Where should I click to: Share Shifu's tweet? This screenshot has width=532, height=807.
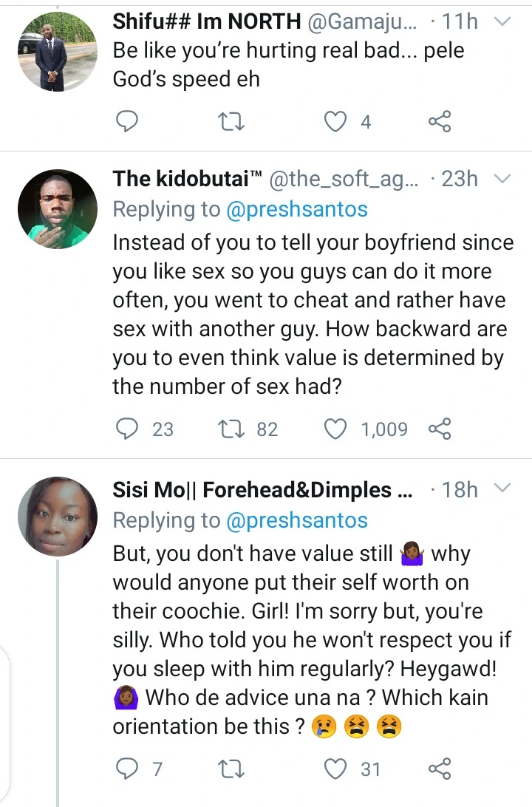440,121
